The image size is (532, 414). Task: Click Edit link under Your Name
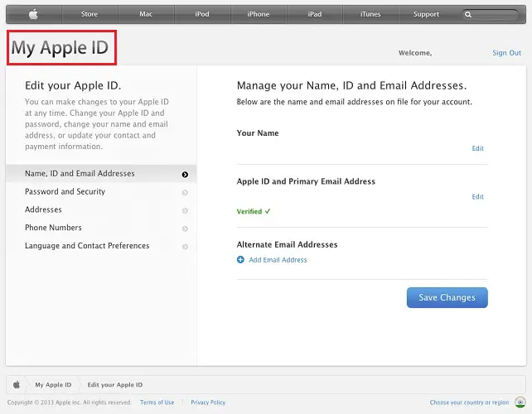(x=477, y=148)
